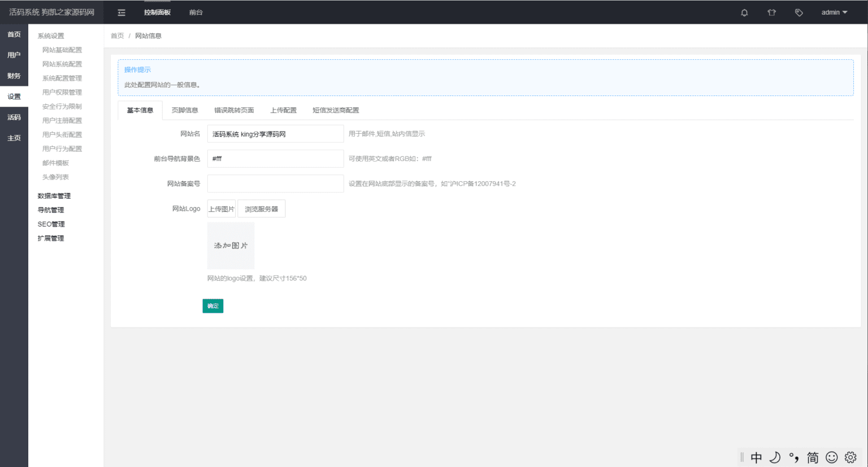Toggle the IME moon half-width icon

pos(775,457)
